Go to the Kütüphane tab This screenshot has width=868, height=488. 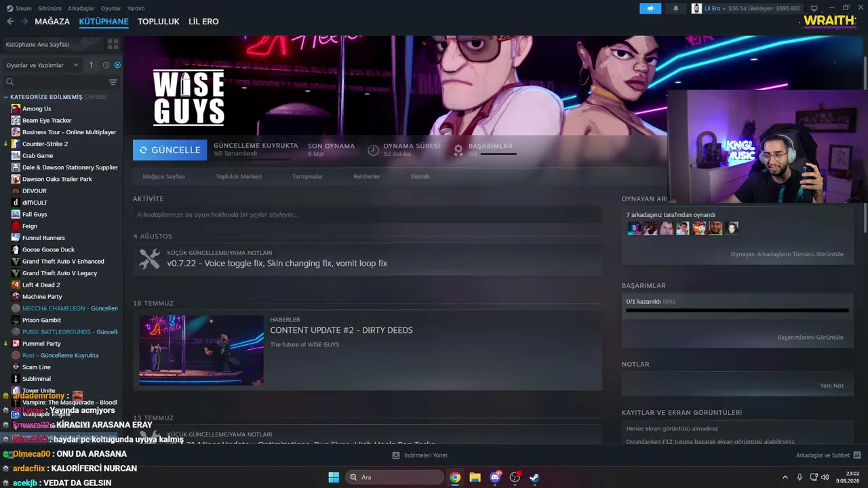pyautogui.click(x=104, y=22)
